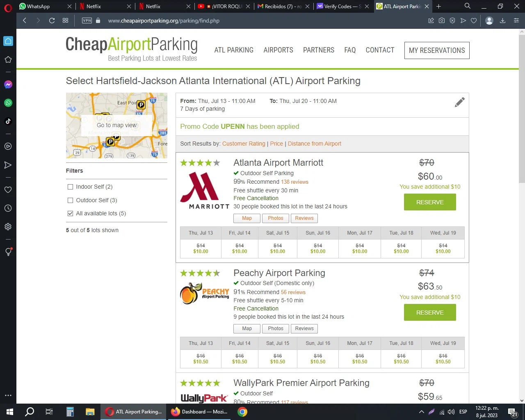Viewport: 525px width, 420px height.
Task: Reload the current page
Action: coord(52,21)
